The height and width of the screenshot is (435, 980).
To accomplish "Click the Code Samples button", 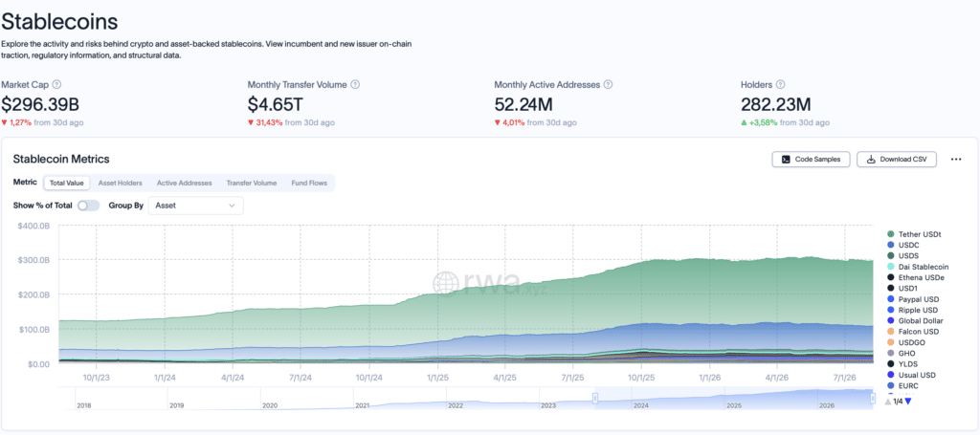I will [811, 160].
